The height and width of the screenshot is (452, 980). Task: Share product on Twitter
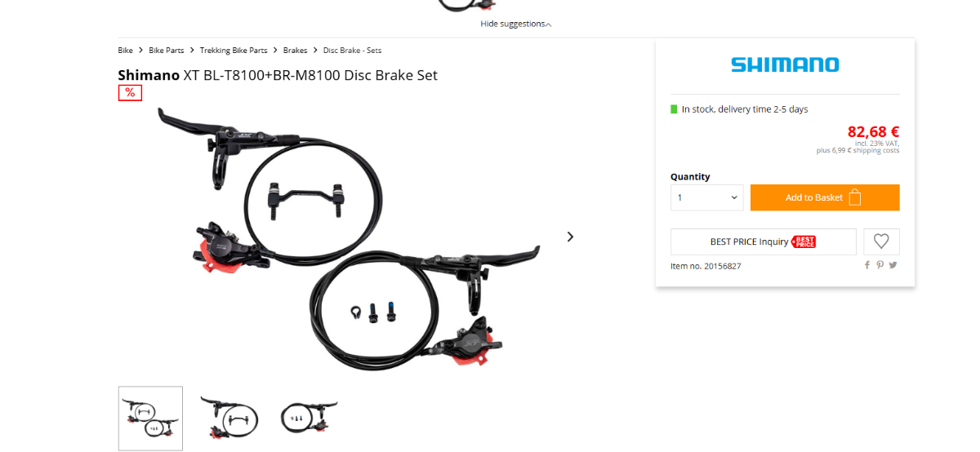pyautogui.click(x=893, y=265)
